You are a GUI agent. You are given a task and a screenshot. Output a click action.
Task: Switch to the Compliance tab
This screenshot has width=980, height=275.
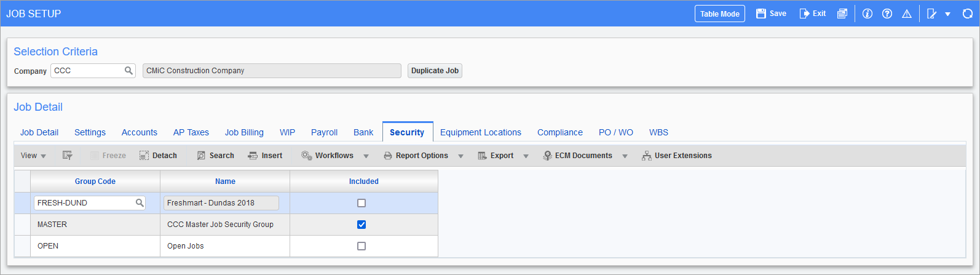click(560, 132)
